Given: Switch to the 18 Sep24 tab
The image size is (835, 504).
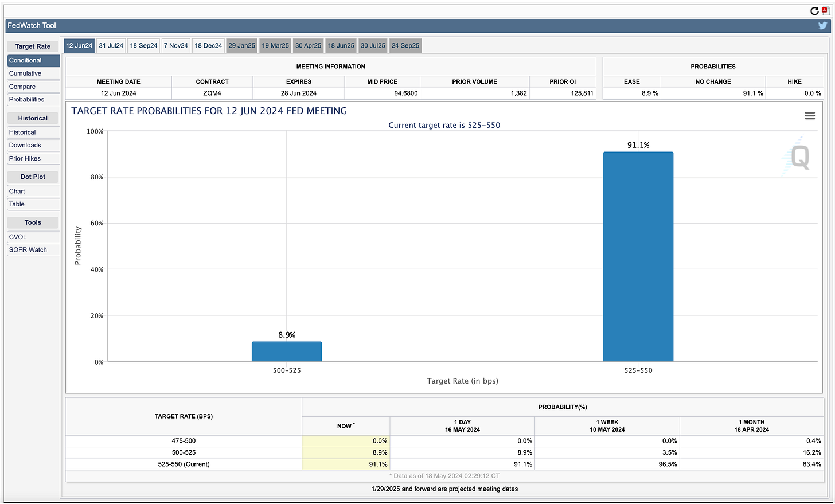Looking at the screenshot, I should 143,46.
